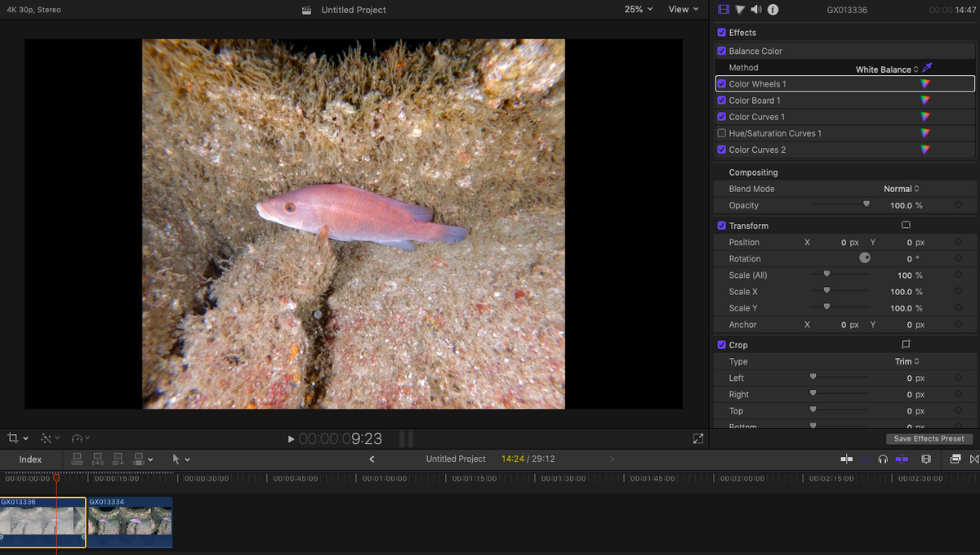Open Color Board 1 color controls

coord(924,100)
